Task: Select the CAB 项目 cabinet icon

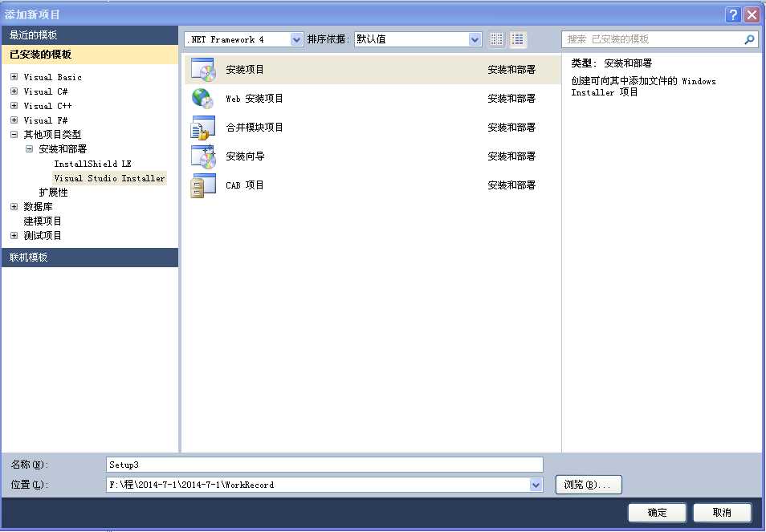Action: click(x=202, y=185)
